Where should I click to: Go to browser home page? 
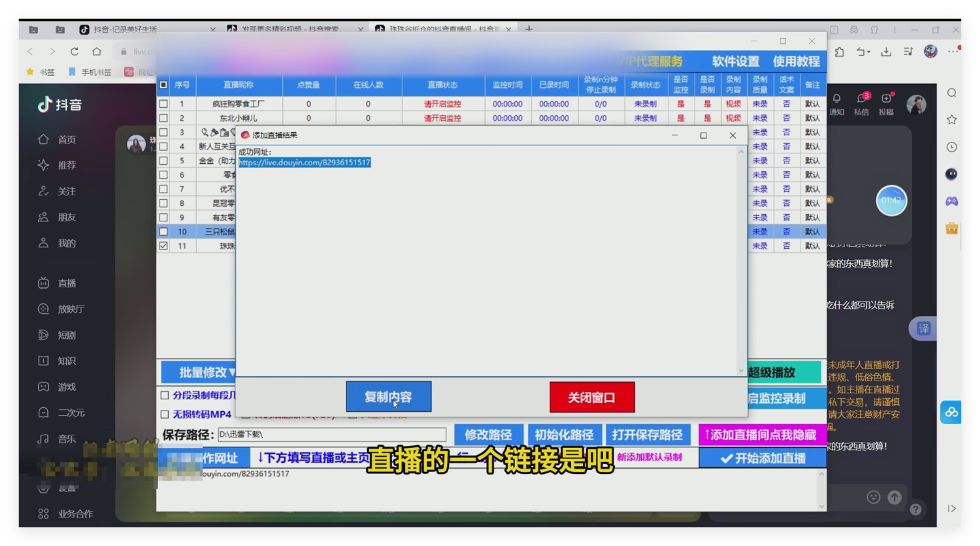point(97,51)
